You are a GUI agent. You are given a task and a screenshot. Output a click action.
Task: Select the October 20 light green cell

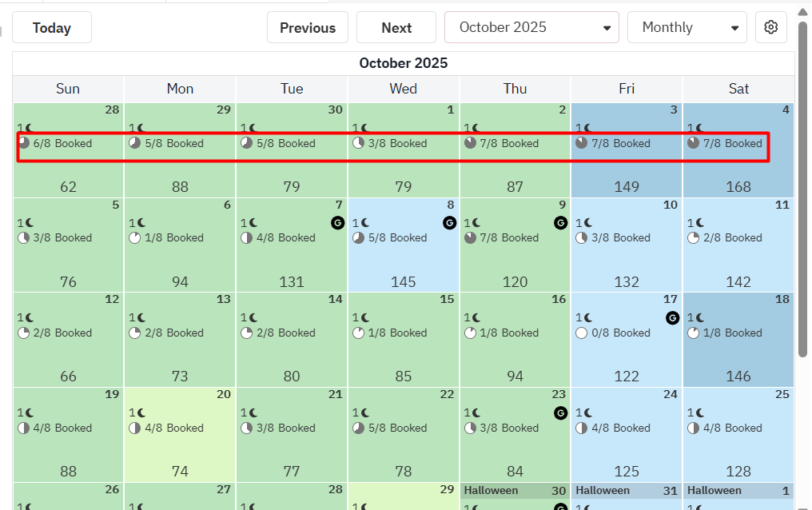(180, 448)
